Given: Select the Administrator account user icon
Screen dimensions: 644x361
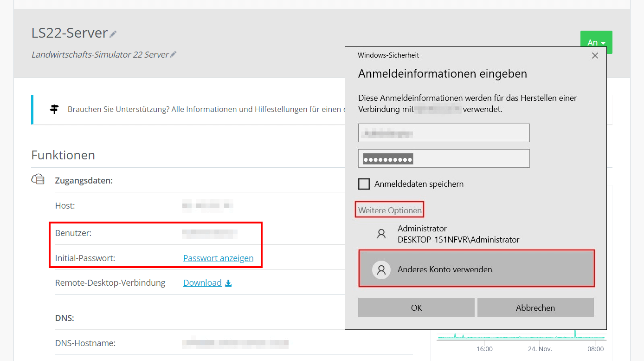Looking at the screenshot, I should click(x=381, y=234).
